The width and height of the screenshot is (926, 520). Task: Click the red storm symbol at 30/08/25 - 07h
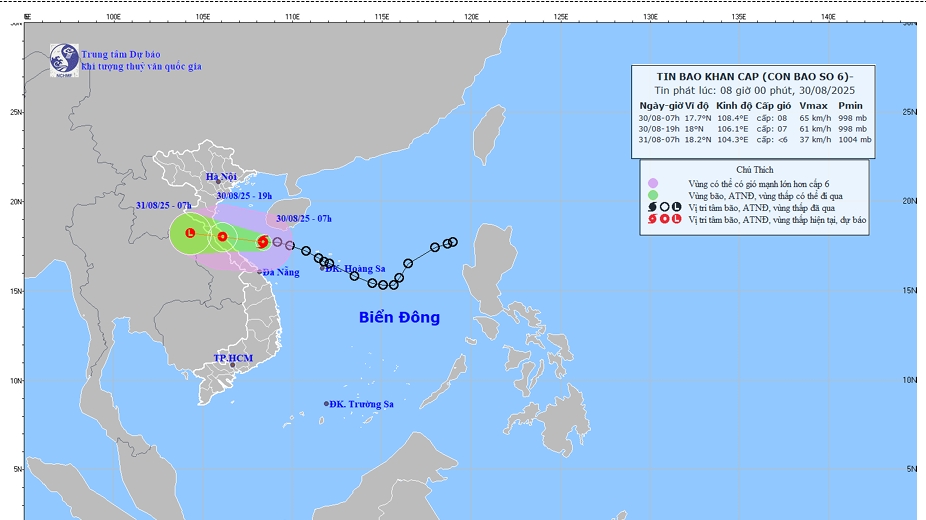coord(263,241)
